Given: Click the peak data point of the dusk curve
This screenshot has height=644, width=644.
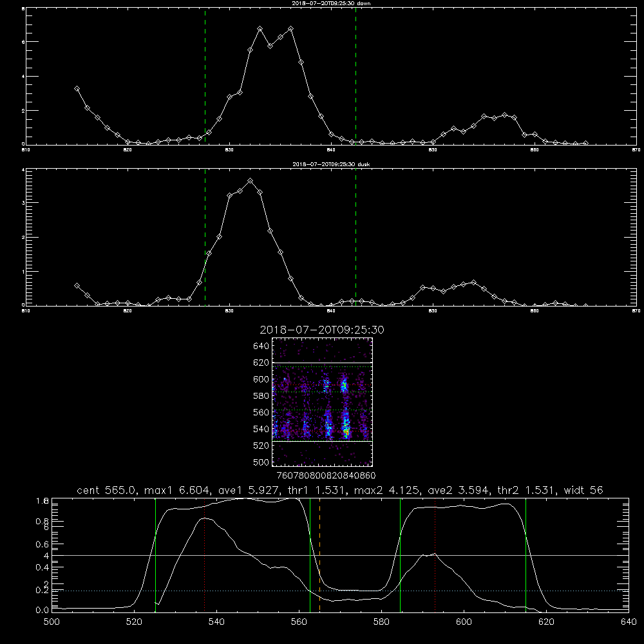Looking at the screenshot, I should tap(250, 181).
